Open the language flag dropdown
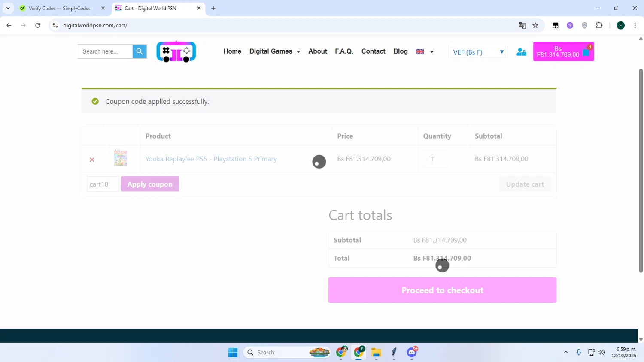The width and height of the screenshot is (644, 362). [425, 52]
